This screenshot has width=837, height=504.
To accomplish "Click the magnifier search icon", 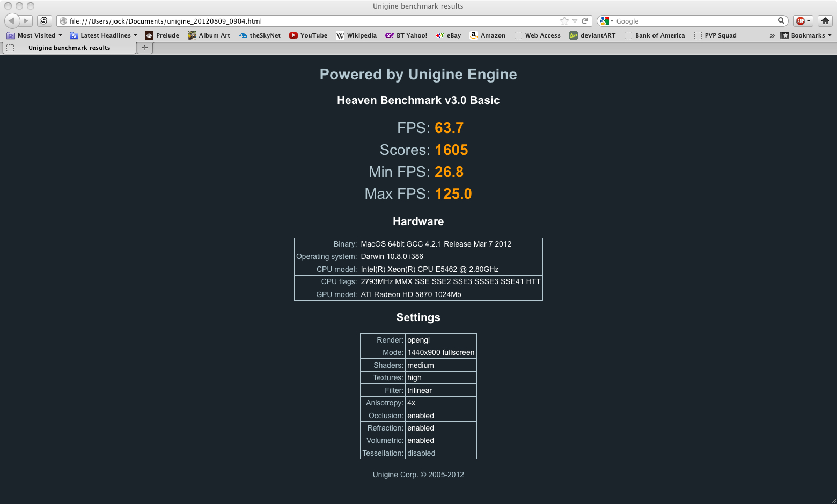I will [781, 20].
